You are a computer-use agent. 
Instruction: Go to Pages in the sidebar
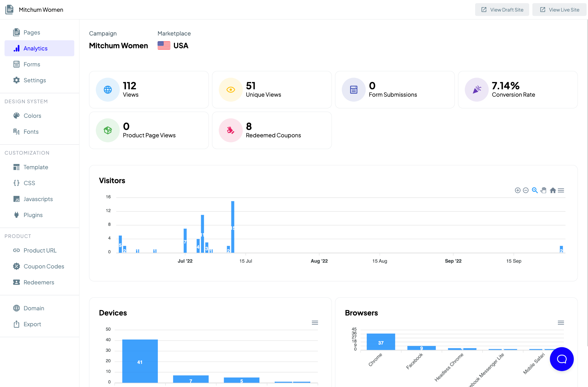tap(32, 32)
